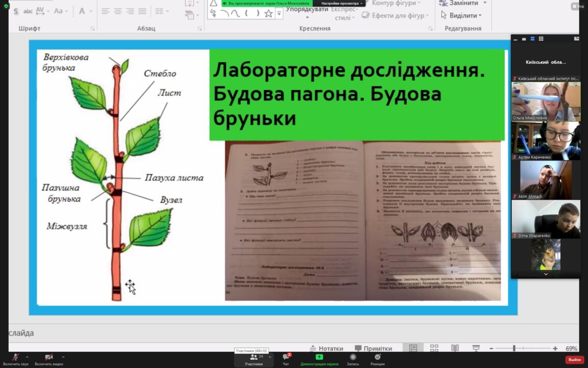Expand the font color dropdown arrow
Screen dimensions: 588x368
[91, 11]
